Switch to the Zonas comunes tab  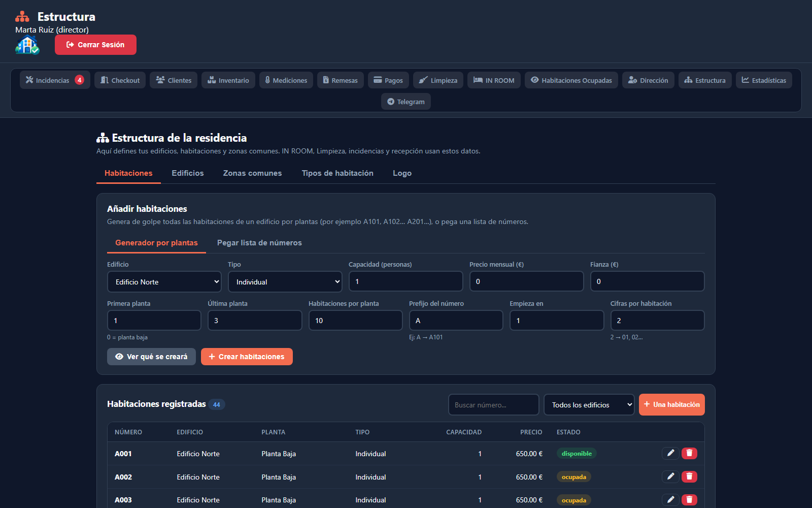click(252, 173)
